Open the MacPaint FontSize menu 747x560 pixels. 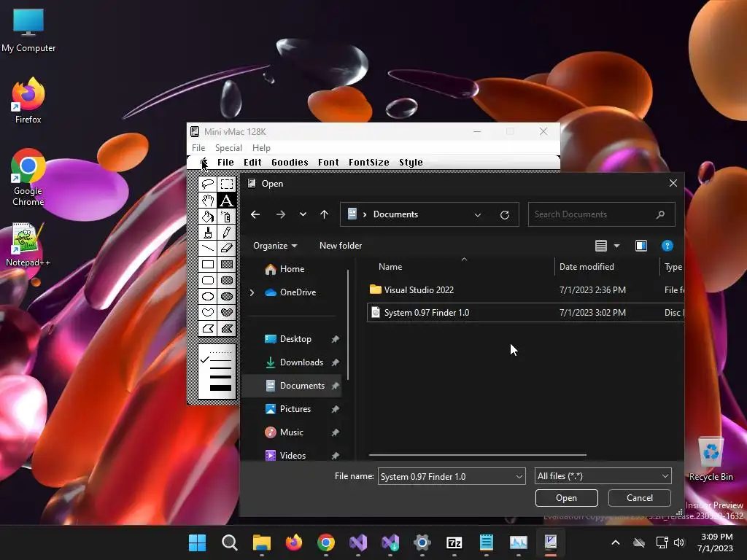(368, 163)
